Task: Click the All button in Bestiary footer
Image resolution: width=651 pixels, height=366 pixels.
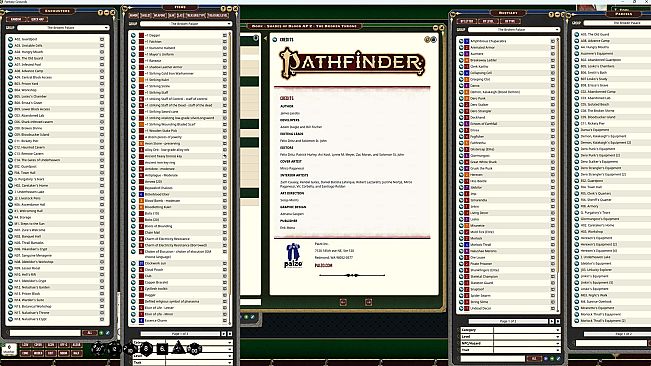Action: (534, 359)
